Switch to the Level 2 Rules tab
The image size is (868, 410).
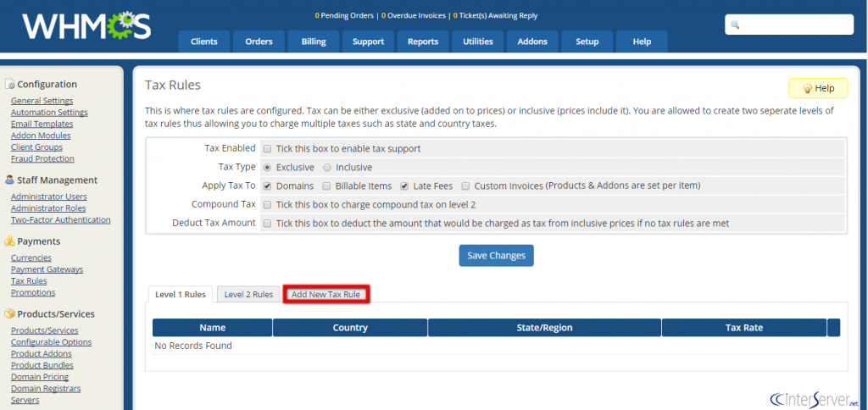tap(248, 294)
